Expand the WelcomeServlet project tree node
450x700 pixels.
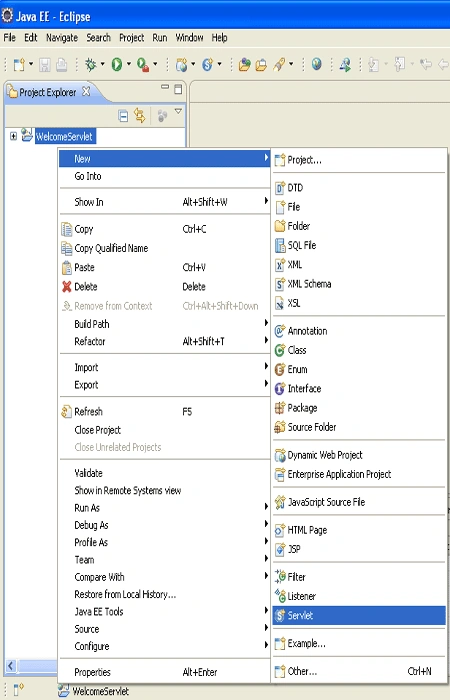[13, 136]
